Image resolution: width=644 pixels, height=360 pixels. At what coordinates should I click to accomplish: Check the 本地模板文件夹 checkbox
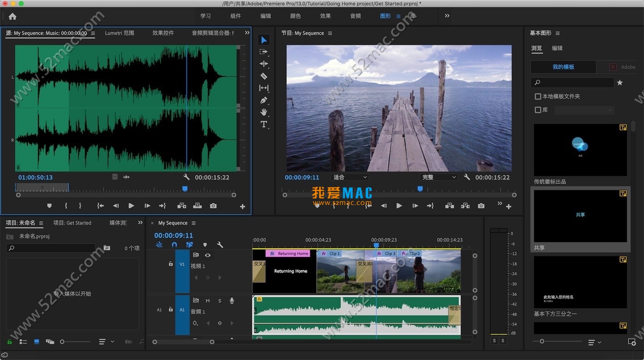pos(538,96)
